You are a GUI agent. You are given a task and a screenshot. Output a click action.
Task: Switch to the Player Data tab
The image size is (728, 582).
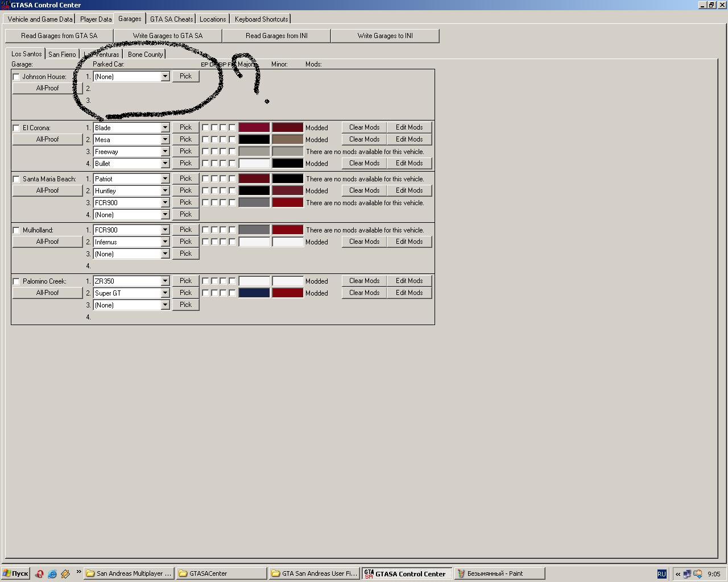(96, 19)
